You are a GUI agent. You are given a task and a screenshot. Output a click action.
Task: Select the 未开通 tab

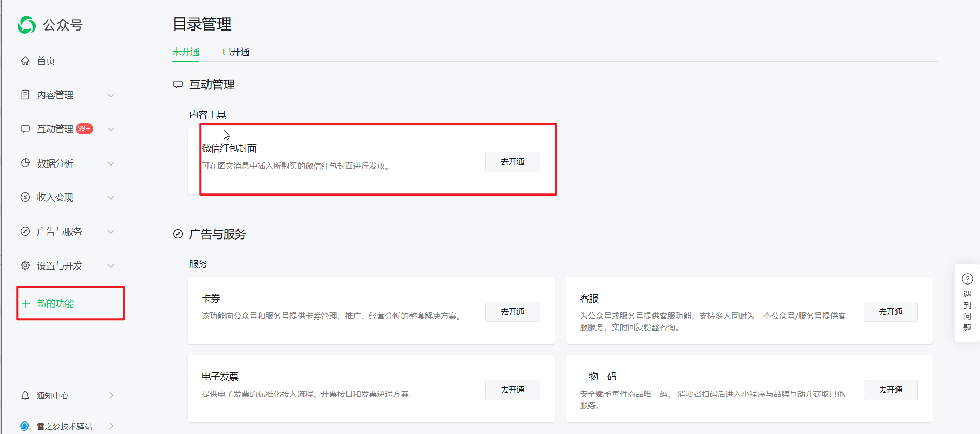pos(186,52)
